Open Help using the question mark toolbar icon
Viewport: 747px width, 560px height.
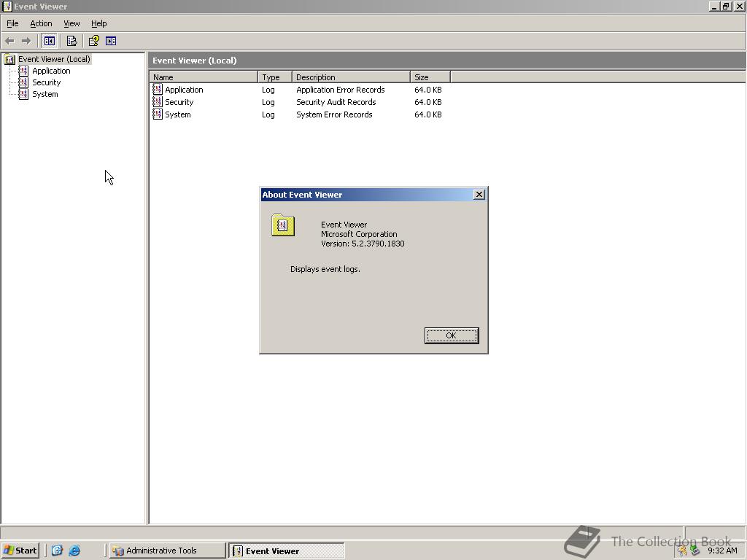[93, 41]
